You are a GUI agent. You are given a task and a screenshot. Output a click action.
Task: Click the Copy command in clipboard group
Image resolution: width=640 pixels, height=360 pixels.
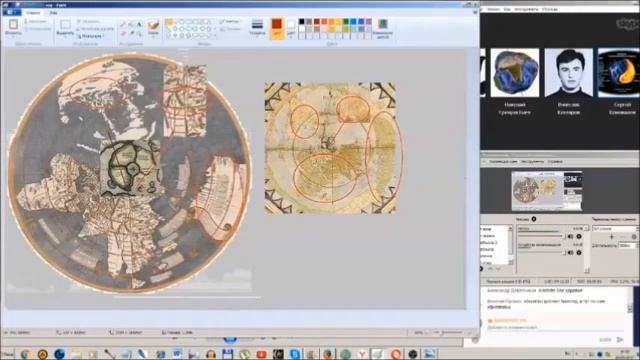[x=37, y=29]
